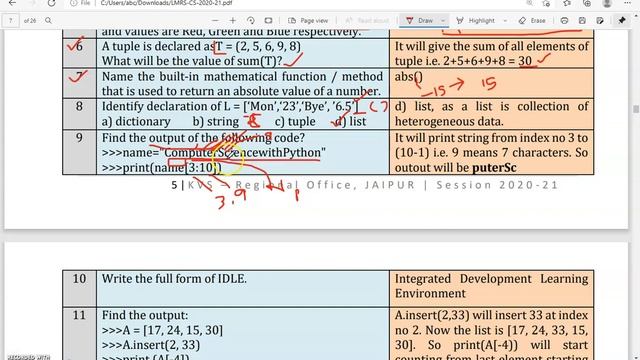
Task: Open the browser zoom indicator icon
Action: 530,3
